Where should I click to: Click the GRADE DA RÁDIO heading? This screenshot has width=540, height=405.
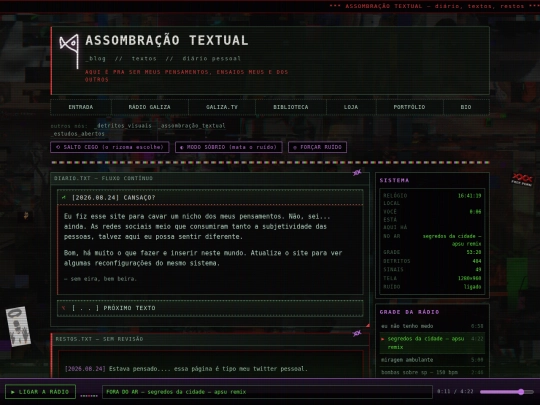(409, 312)
